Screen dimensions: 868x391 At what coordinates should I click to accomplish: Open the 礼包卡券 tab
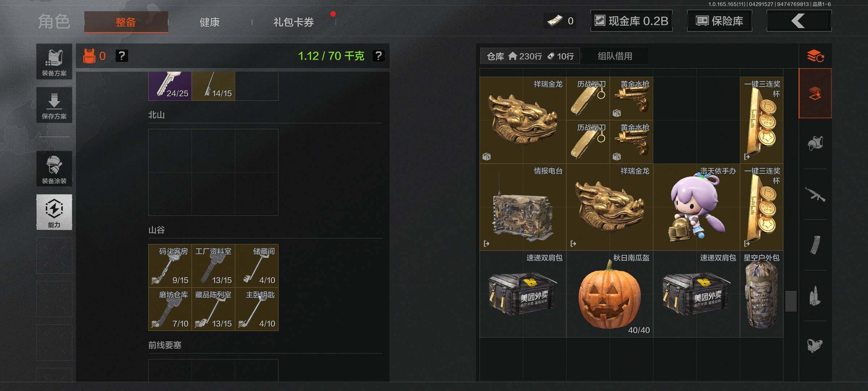point(294,22)
